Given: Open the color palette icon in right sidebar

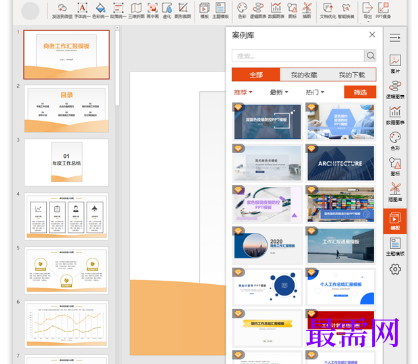Looking at the screenshot, I should 395,137.
